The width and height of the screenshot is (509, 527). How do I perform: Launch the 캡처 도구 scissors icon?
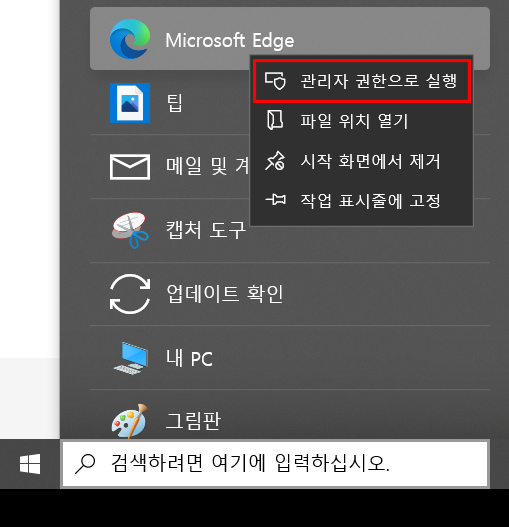tap(130, 230)
